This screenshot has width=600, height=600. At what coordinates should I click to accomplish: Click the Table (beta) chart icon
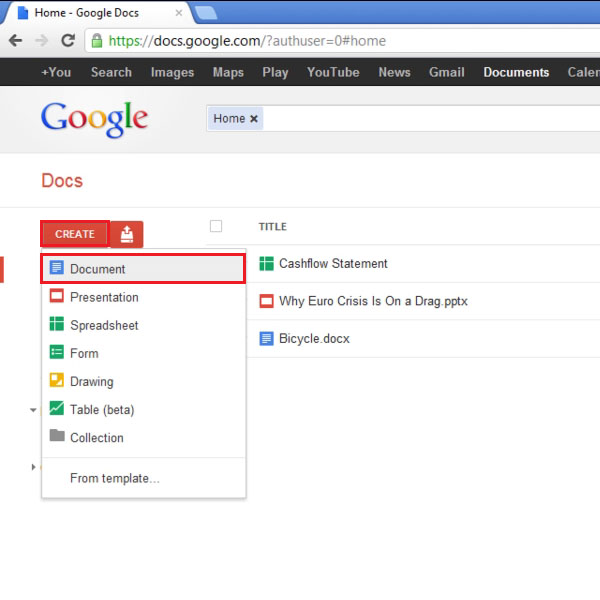(x=57, y=408)
